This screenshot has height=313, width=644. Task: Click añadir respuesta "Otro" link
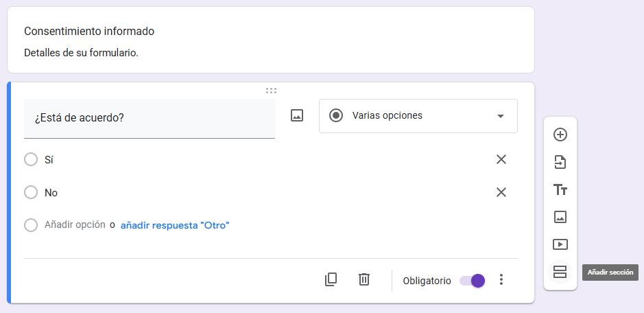tap(175, 225)
